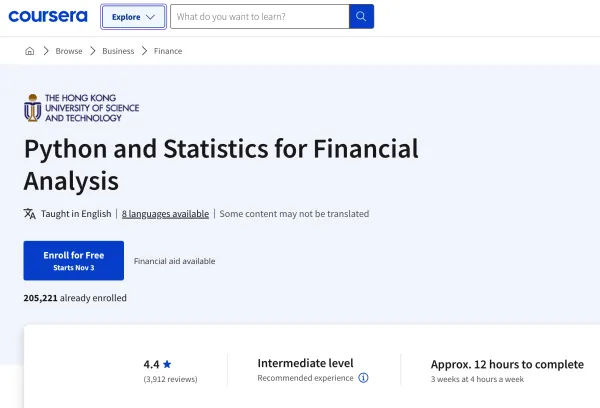Click the Coursera logo
The image size is (600, 408).
pos(47,17)
